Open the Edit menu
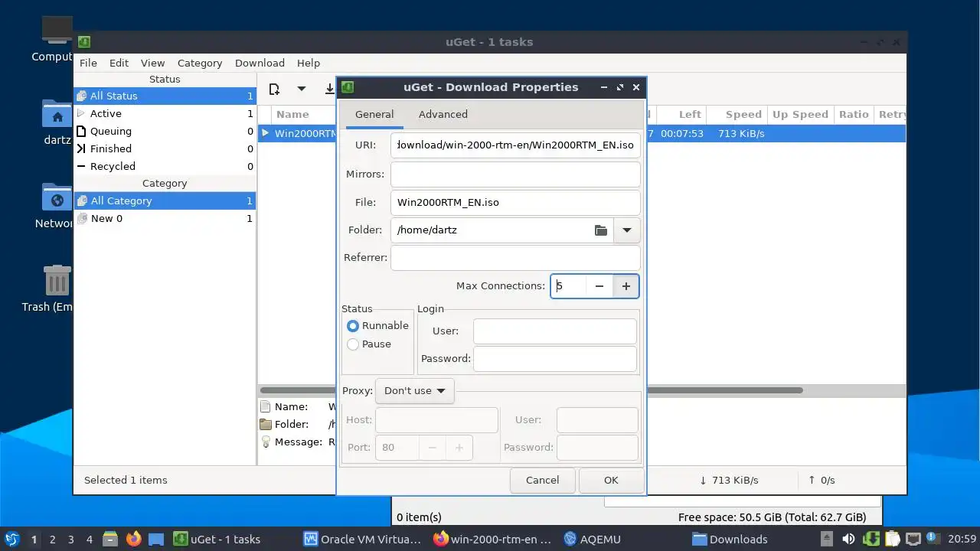This screenshot has height=551, width=980. click(119, 64)
